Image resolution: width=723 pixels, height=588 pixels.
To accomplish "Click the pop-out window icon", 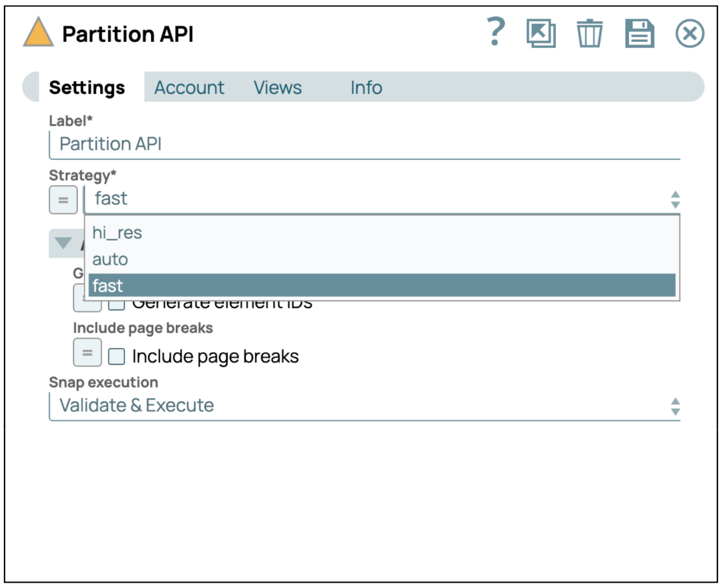I will pos(541,34).
